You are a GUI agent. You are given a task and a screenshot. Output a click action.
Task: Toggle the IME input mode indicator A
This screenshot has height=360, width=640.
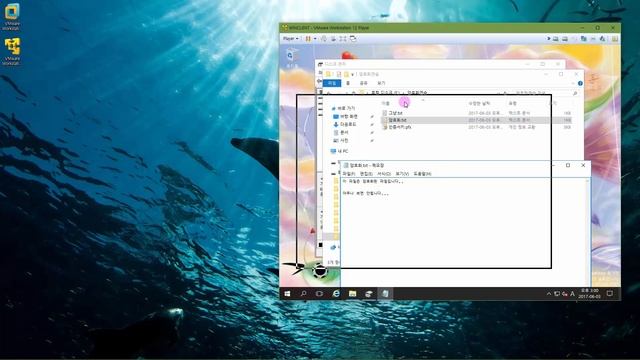(572, 293)
